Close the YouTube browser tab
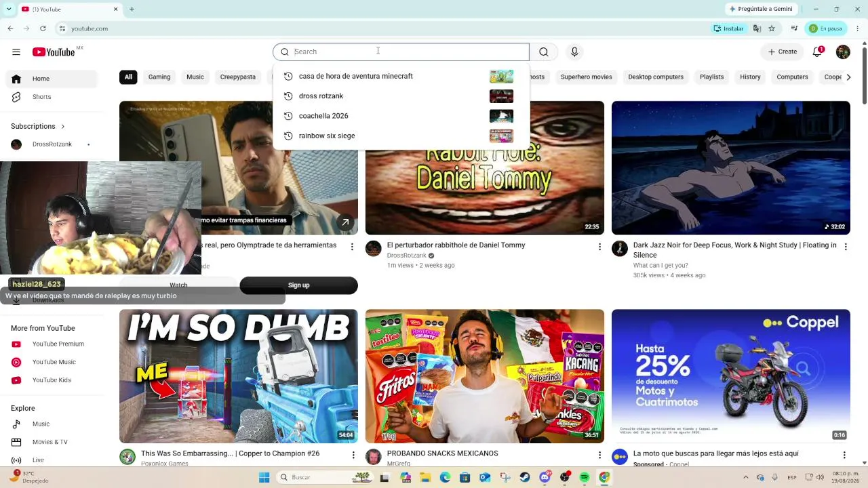 [115, 9]
